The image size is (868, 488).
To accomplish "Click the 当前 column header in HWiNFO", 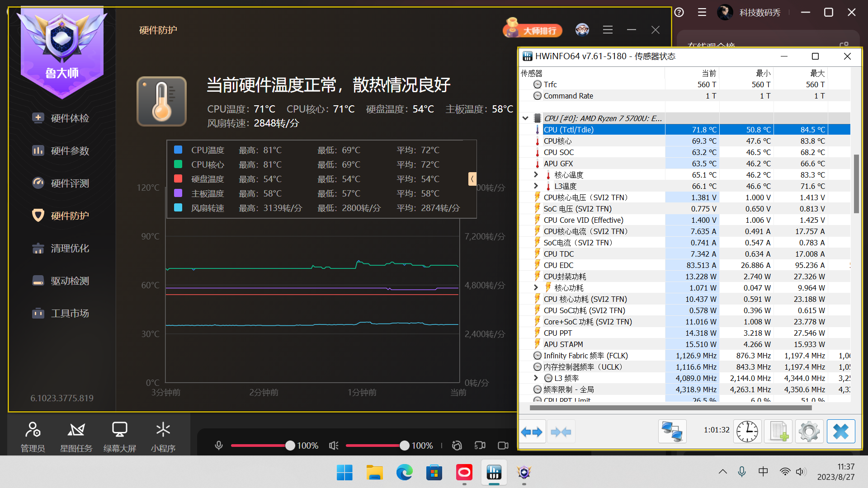I will click(692, 73).
